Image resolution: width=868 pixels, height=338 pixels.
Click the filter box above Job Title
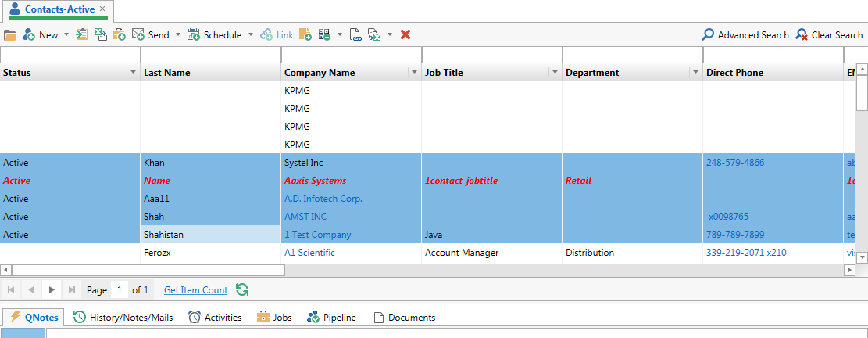point(492,55)
